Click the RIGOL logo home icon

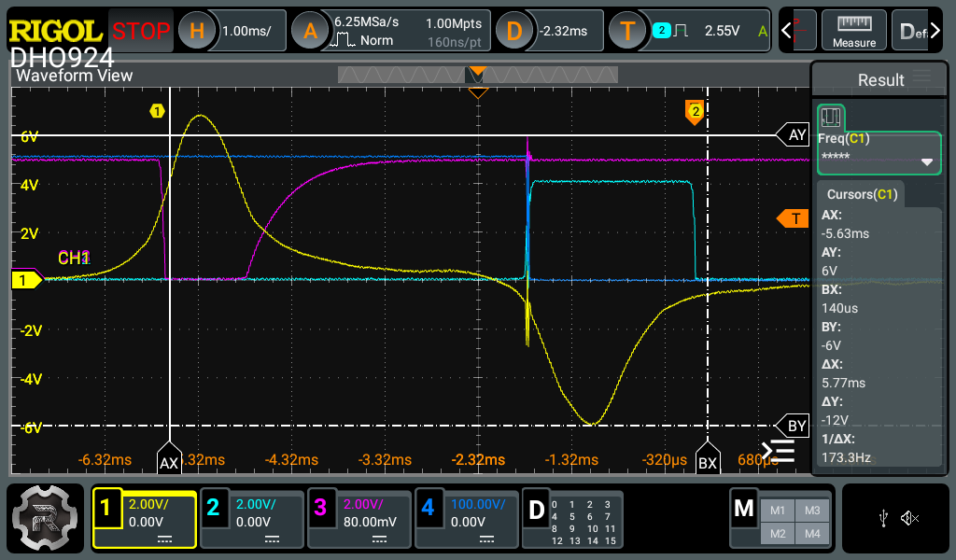(x=55, y=31)
